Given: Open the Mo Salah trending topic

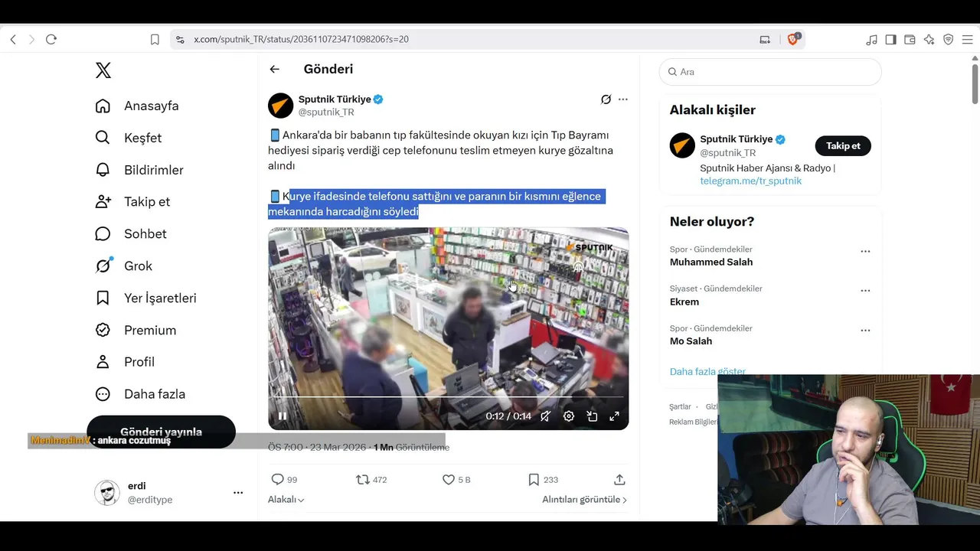Looking at the screenshot, I should [x=691, y=341].
